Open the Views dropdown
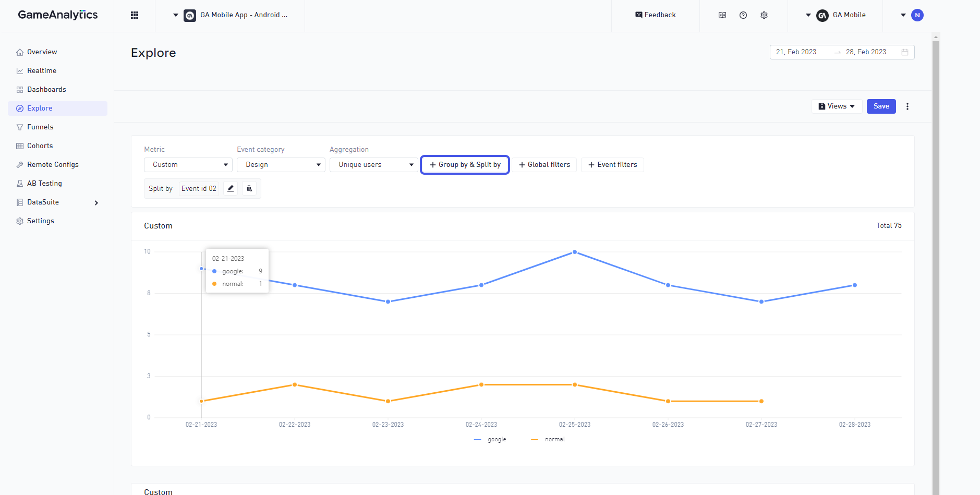This screenshot has width=980, height=495. [x=837, y=106]
